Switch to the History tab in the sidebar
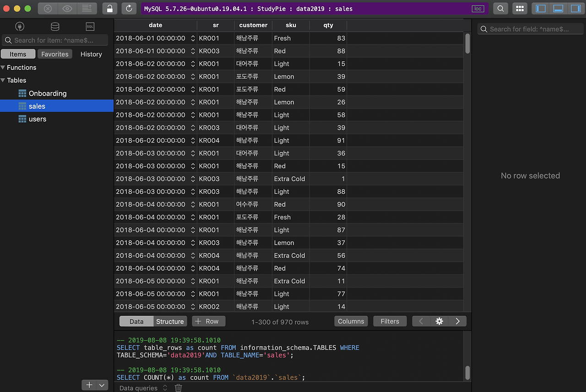Screen dimensions: 586x392 click(91, 54)
